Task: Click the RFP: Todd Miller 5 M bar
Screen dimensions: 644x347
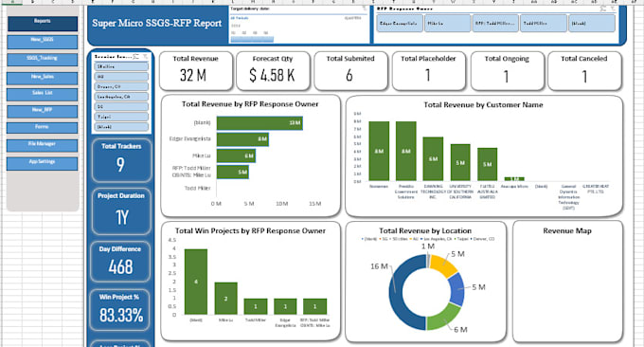Action: (x=232, y=172)
